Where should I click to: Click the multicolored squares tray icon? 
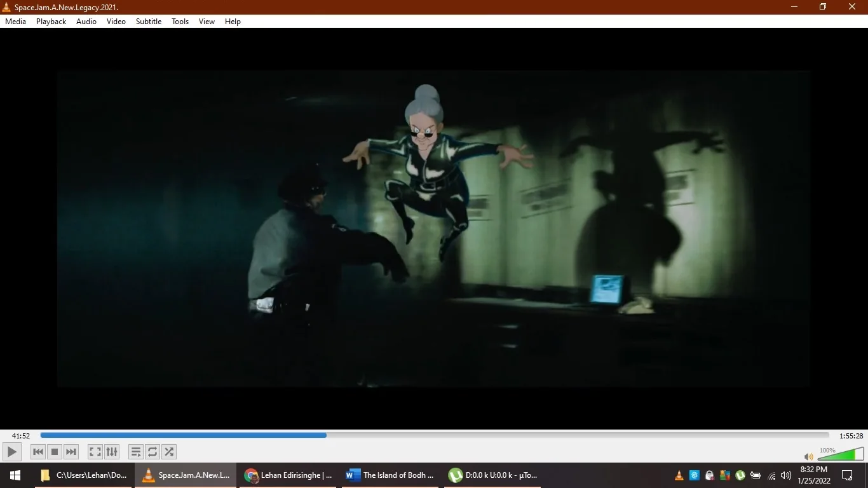pyautogui.click(x=725, y=475)
